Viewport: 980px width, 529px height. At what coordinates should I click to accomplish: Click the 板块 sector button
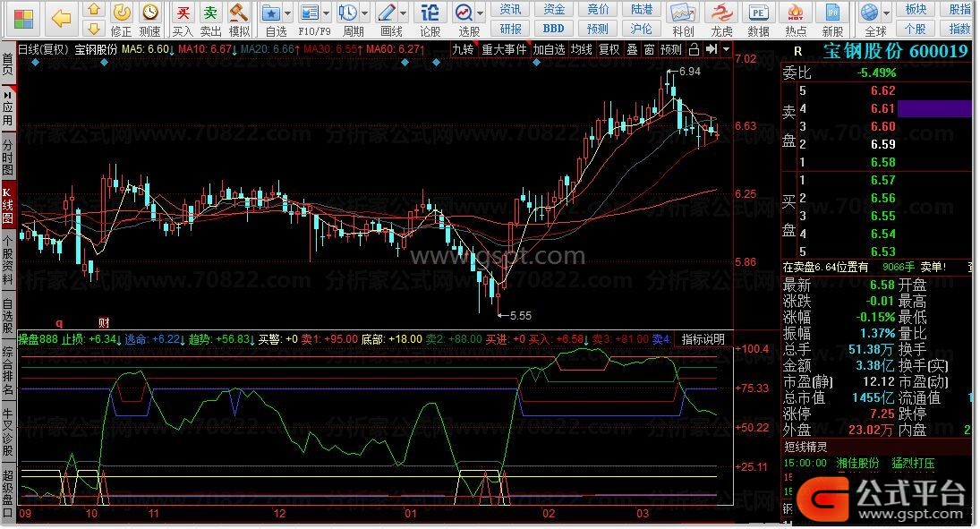pyautogui.click(x=916, y=9)
